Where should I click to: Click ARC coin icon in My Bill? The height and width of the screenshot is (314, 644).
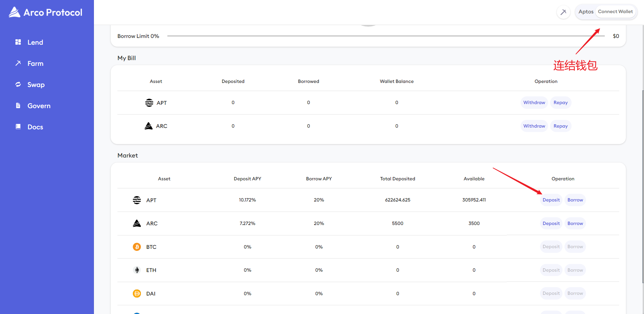coord(149,126)
